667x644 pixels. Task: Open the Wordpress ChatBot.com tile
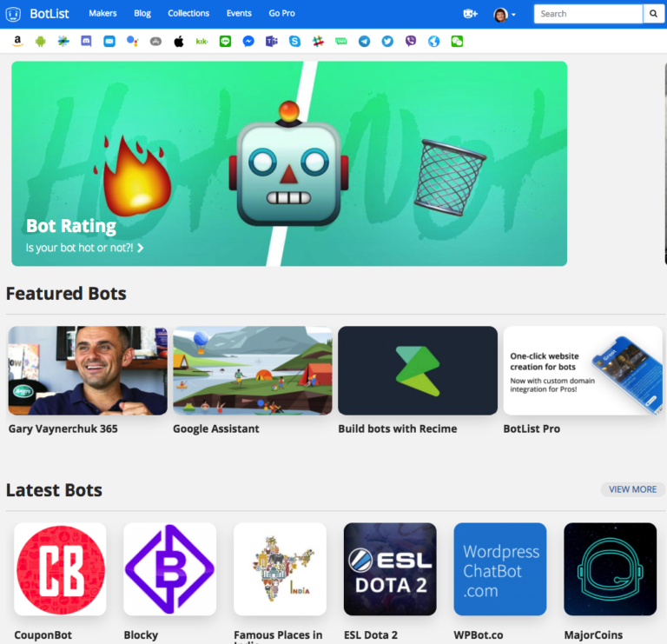(500, 569)
